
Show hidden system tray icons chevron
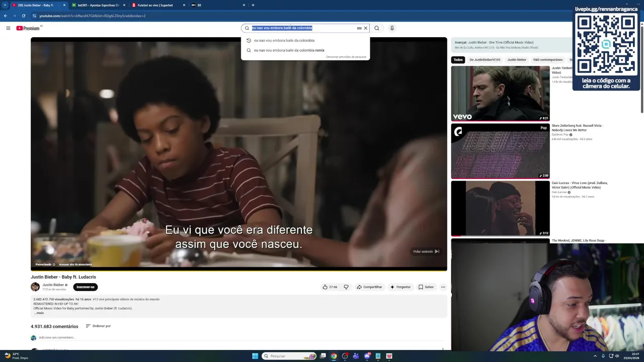[595, 356]
